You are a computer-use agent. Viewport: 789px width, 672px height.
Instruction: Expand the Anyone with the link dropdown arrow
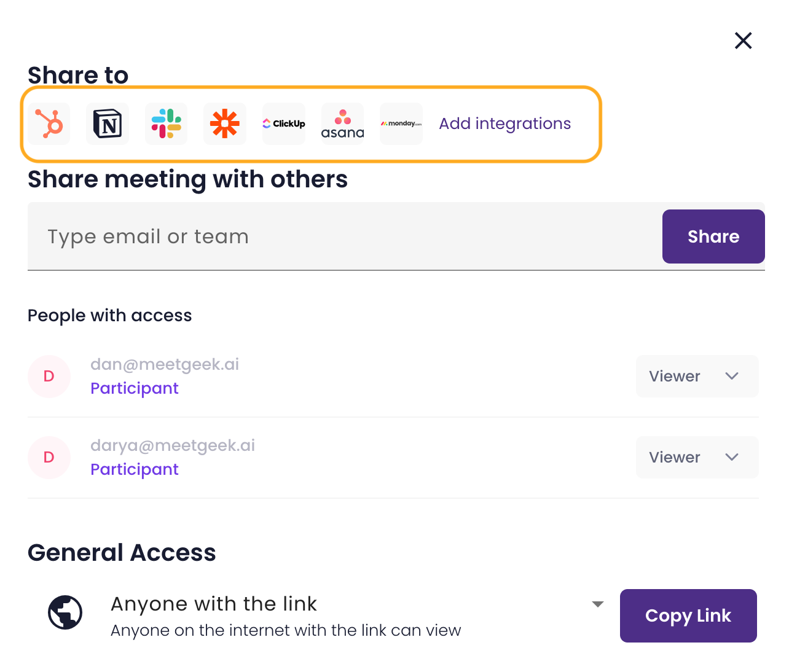[x=597, y=604]
